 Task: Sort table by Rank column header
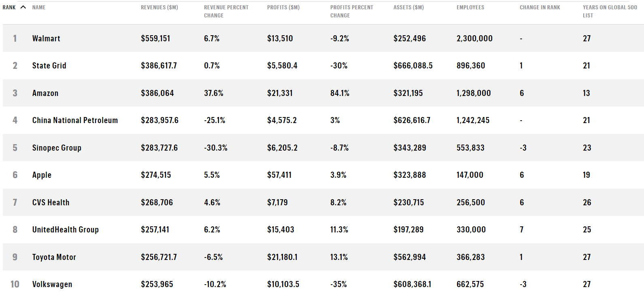pyautogui.click(x=9, y=7)
